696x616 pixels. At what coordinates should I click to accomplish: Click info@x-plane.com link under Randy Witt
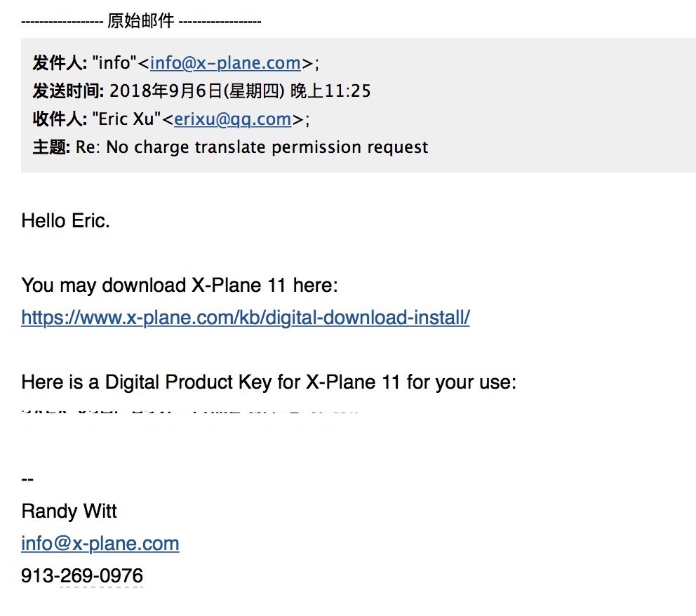point(100,544)
